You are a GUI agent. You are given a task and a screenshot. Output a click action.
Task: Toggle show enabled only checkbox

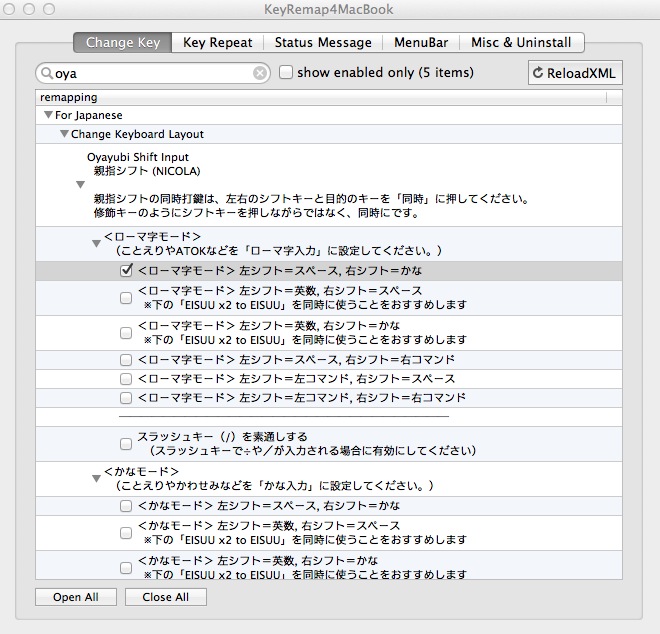pos(286,72)
